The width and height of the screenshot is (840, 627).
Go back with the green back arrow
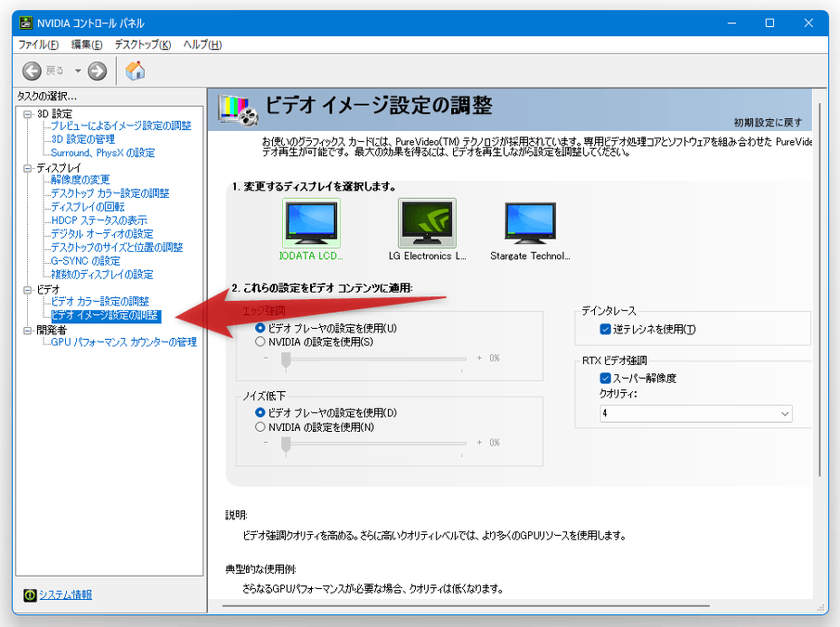tap(32, 71)
